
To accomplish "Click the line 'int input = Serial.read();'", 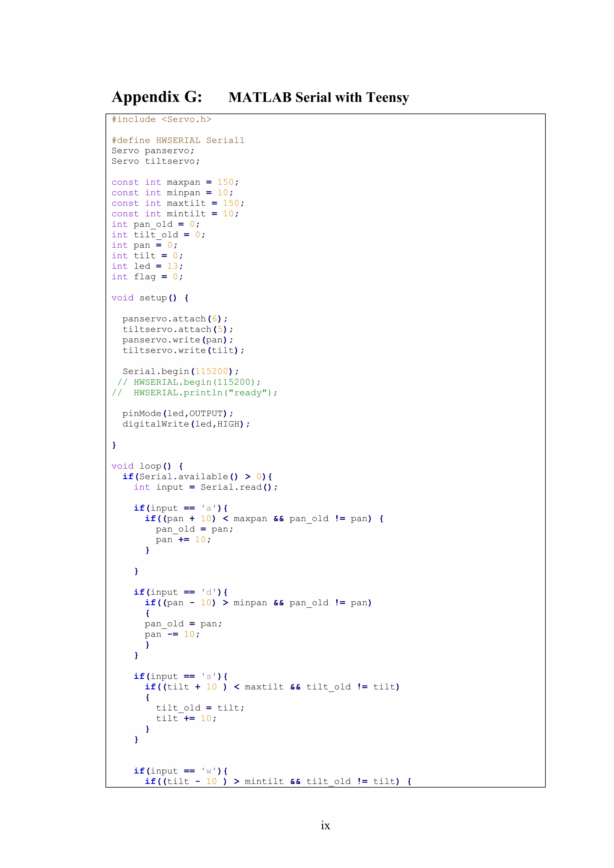I will [206, 488].
